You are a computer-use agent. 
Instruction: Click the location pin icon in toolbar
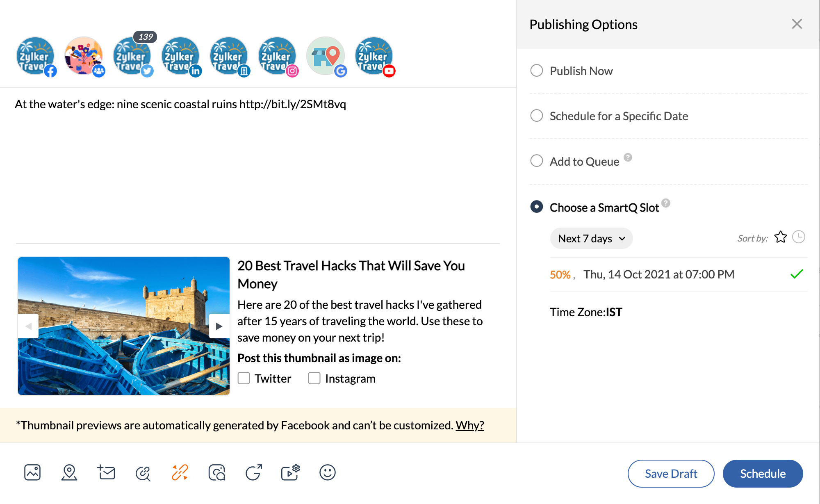[x=69, y=472]
